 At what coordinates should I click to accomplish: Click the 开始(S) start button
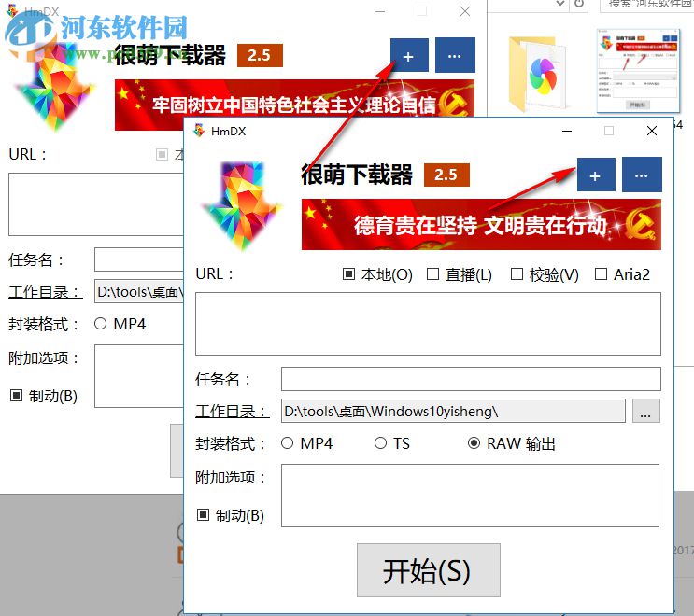click(429, 570)
